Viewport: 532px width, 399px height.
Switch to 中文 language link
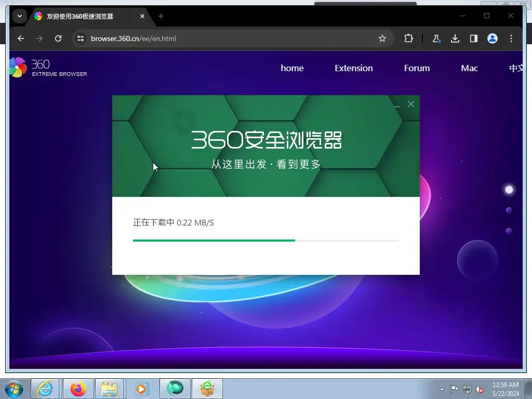(x=516, y=68)
